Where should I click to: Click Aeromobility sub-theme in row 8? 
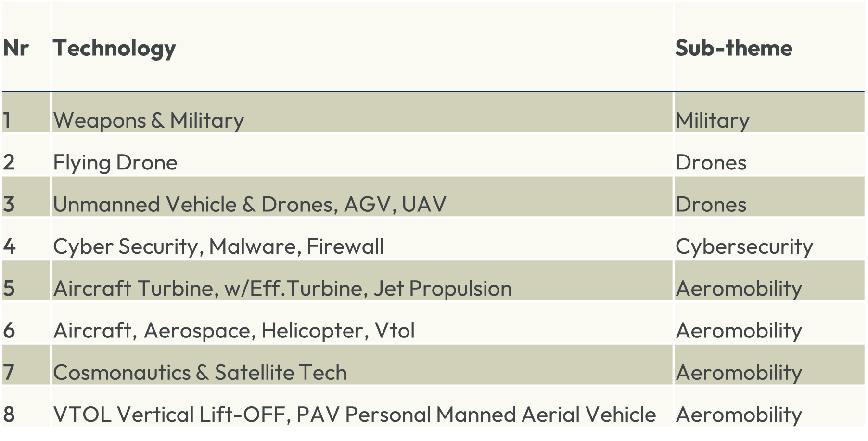coord(739,414)
